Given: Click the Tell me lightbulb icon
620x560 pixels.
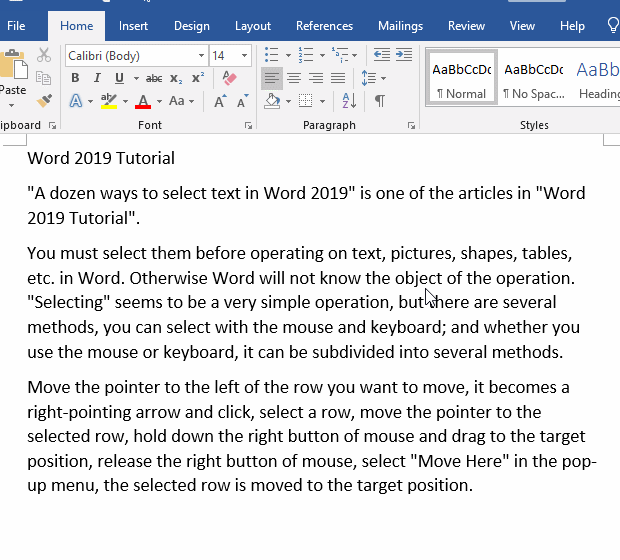Looking at the screenshot, I should pos(613,25).
